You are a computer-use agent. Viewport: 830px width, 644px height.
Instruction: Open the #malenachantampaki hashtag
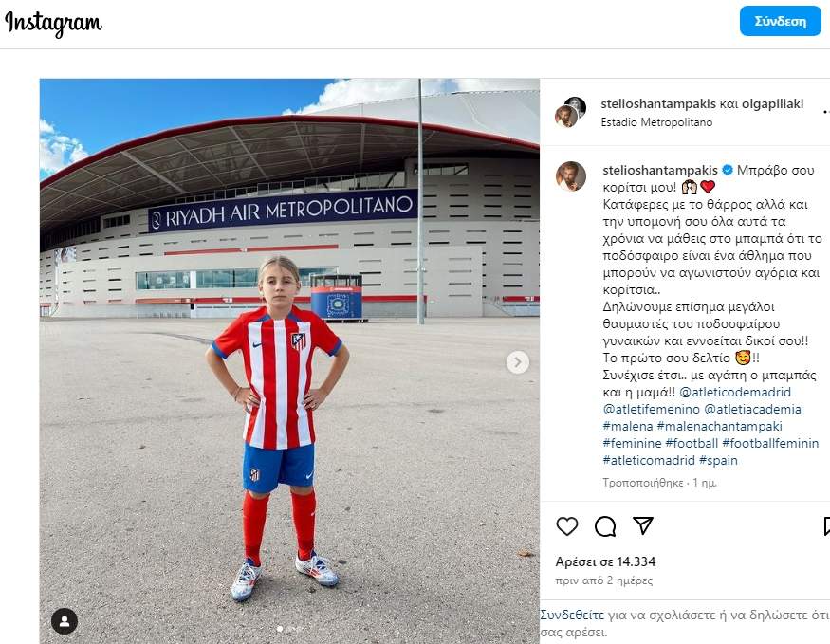tap(719, 426)
